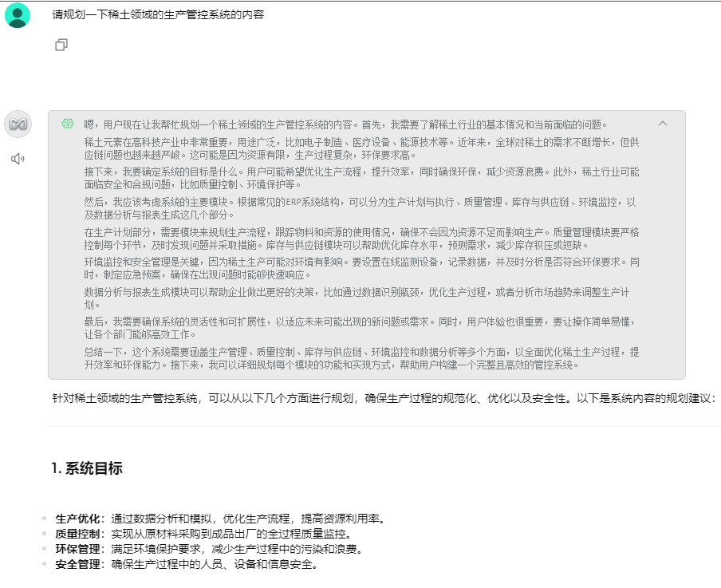The image size is (721, 588).
Task: Click thinking paragraph starting 嗯，用户现在
Action: click(x=346, y=124)
